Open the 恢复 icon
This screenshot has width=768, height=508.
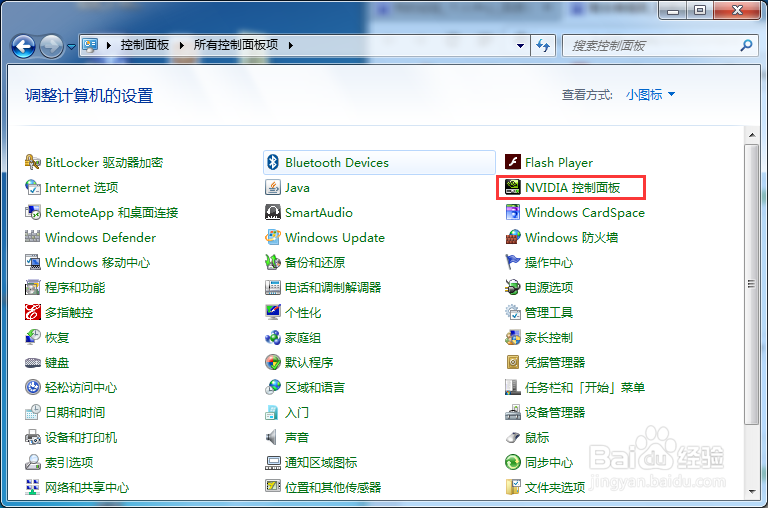click(x=32, y=337)
